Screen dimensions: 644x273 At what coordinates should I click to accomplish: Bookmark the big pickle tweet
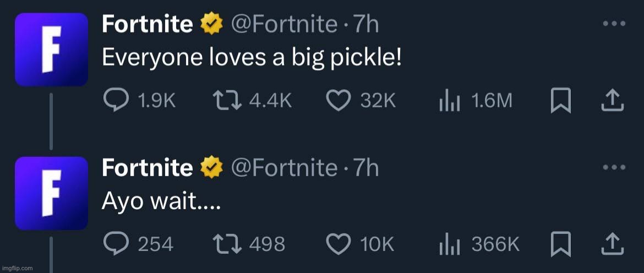[x=561, y=101]
